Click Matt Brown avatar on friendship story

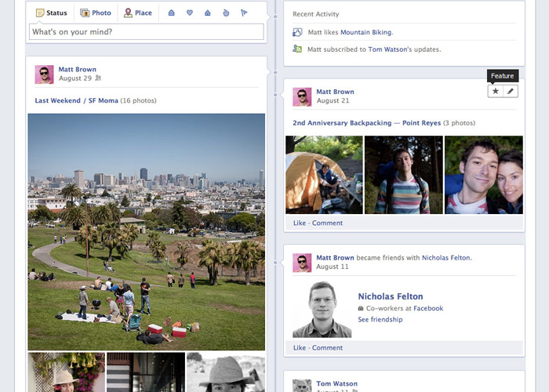tap(302, 263)
